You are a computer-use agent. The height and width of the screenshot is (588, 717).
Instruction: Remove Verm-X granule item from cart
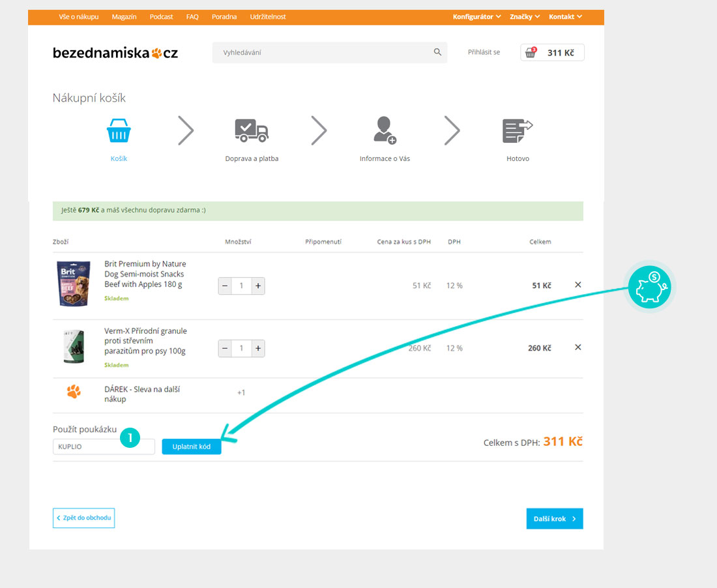[x=578, y=347]
